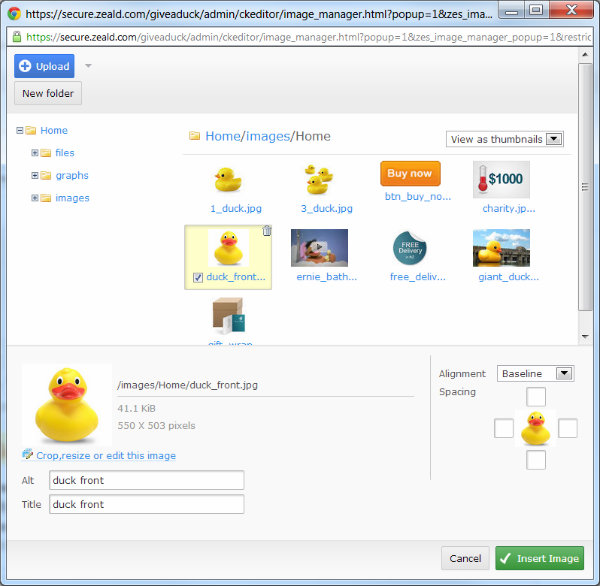
Task: Open the images folder in tree
Action: pyautogui.click(x=72, y=198)
